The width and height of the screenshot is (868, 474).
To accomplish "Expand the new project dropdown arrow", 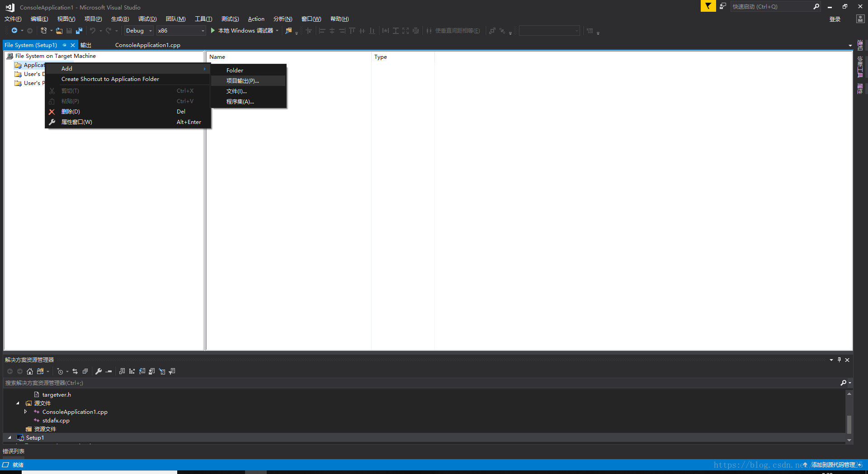I will pos(52,31).
